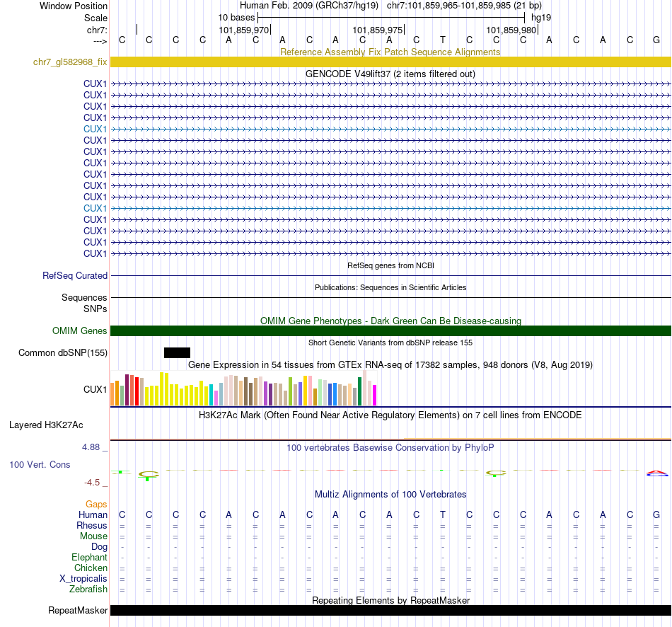Select the dark green OMIM gene bar
The image size is (672, 627).
pyautogui.click(x=391, y=330)
